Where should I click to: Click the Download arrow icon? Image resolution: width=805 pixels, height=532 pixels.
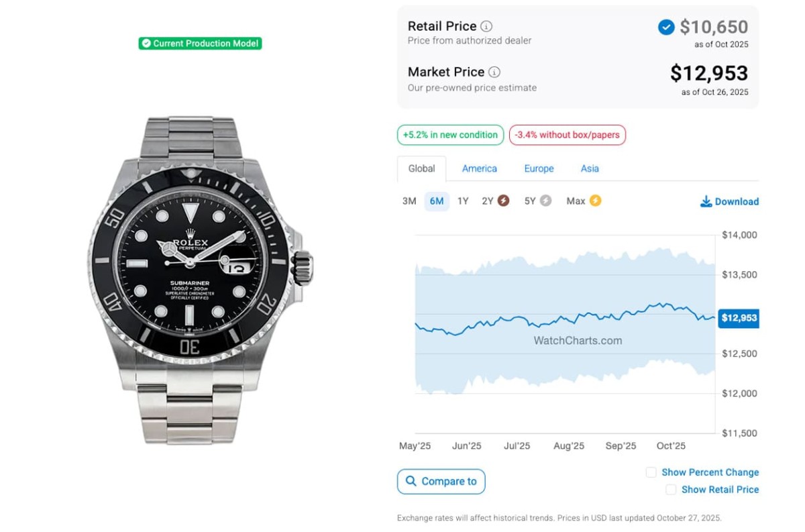point(706,201)
